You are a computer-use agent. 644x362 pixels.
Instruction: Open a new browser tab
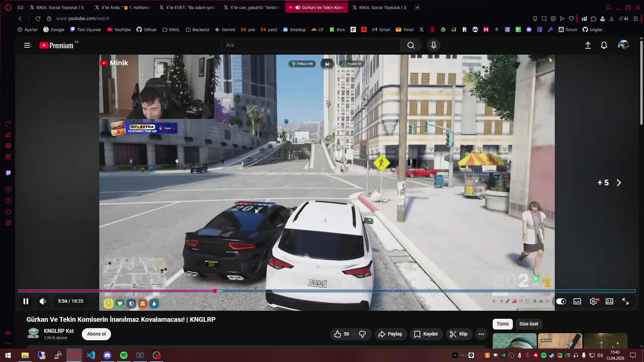(417, 8)
